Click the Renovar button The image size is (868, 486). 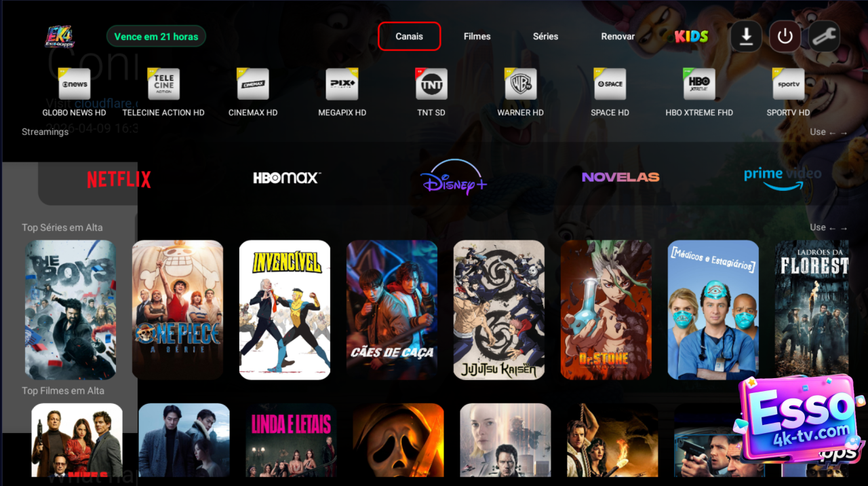tap(618, 37)
